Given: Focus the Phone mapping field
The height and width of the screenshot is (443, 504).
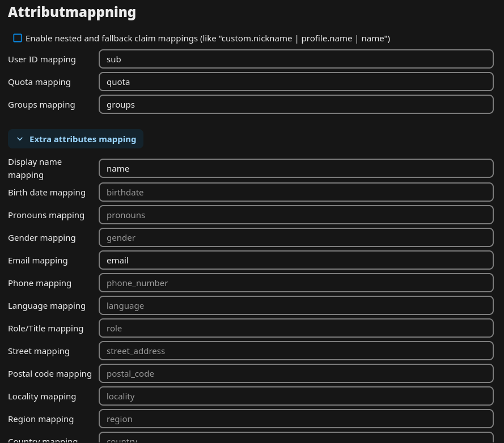Looking at the screenshot, I should (296, 283).
